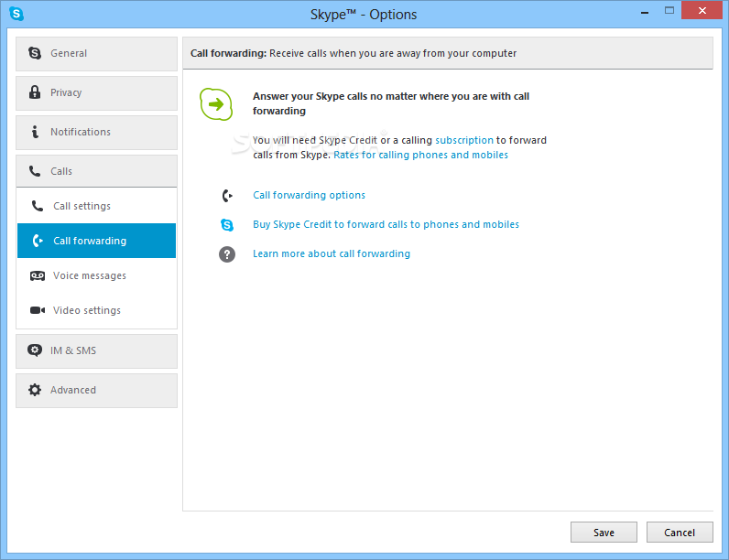The height and width of the screenshot is (560, 729).
Task: Follow the subscription link
Action: 464,140
